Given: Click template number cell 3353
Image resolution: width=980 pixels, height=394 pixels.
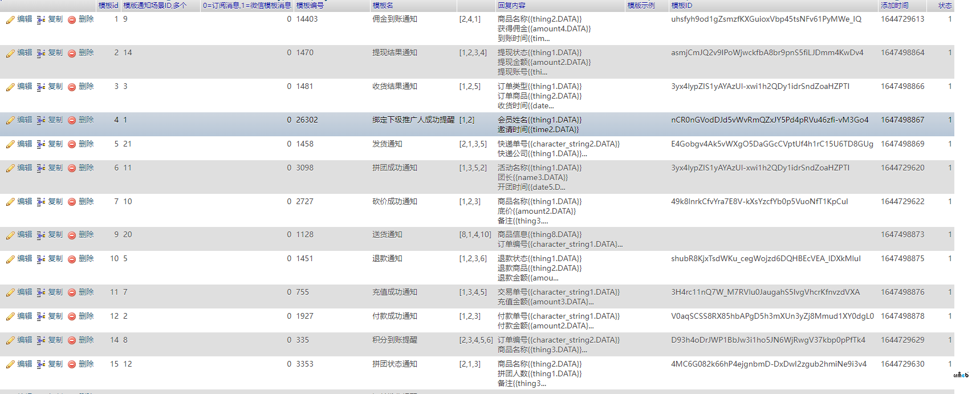Looking at the screenshot, I should [304, 364].
